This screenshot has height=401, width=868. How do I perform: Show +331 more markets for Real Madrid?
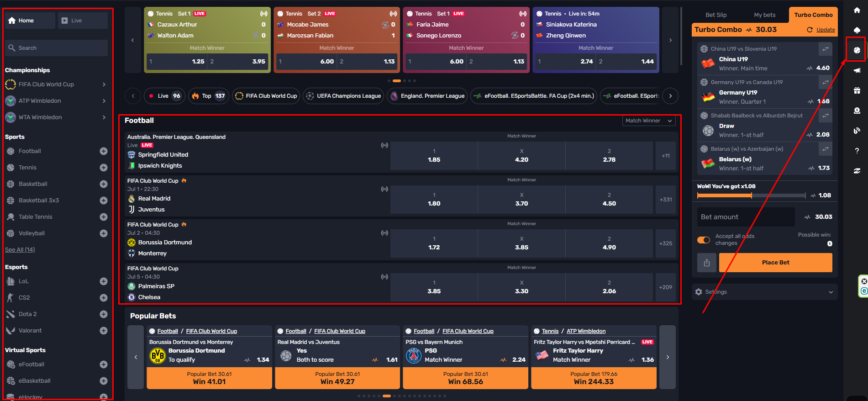666,200
